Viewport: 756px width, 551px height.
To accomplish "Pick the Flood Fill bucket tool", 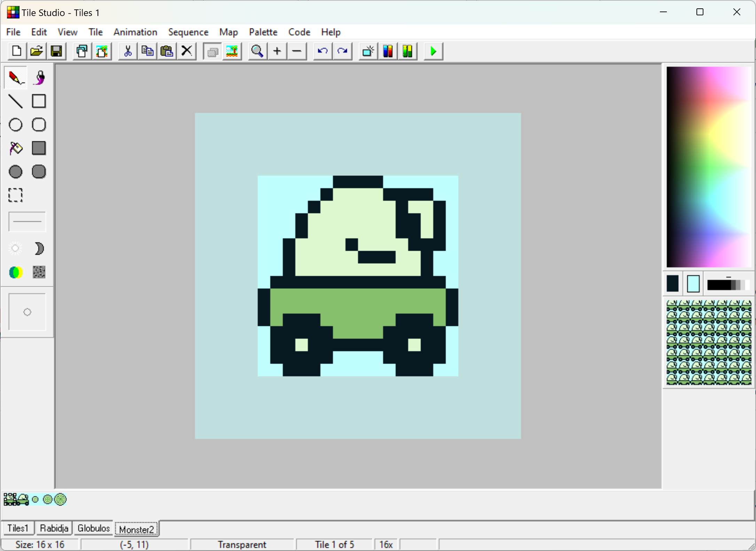I will pyautogui.click(x=16, y=148).
